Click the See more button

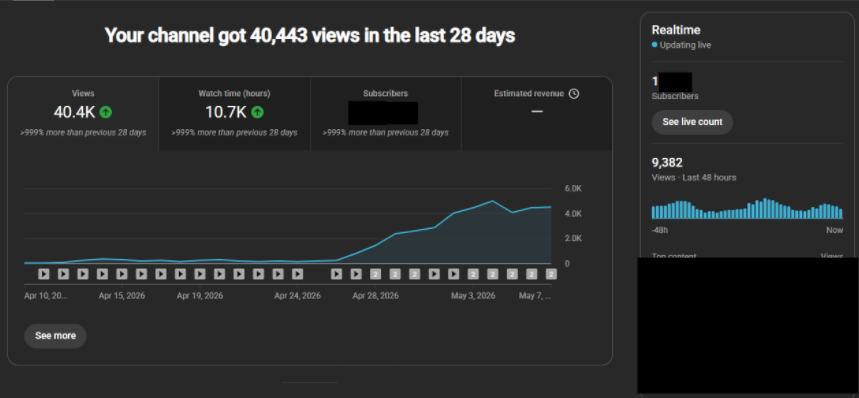pos(55,336)
